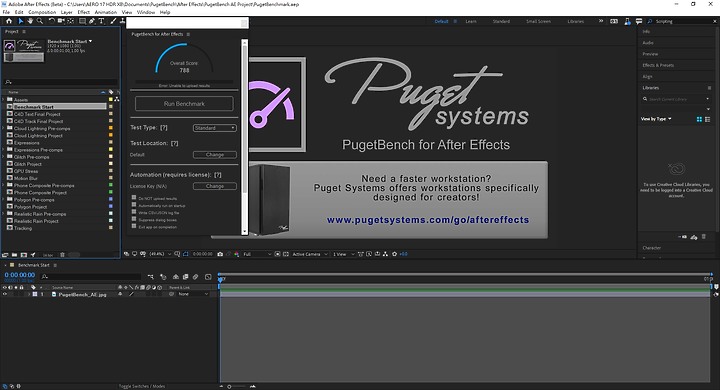Click the new folder icon in Project panel

tap(14, 255)
